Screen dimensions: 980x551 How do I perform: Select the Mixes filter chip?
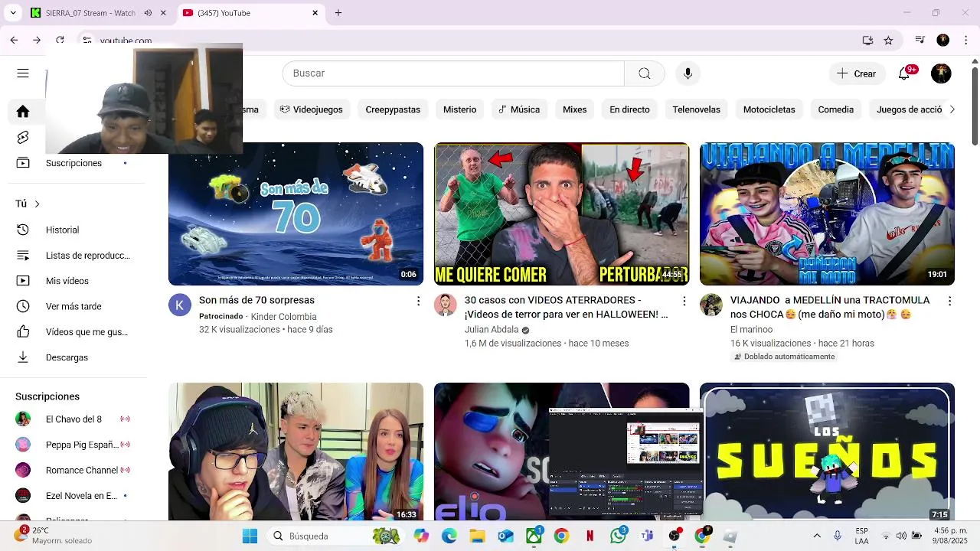click(x=574, y=109)
